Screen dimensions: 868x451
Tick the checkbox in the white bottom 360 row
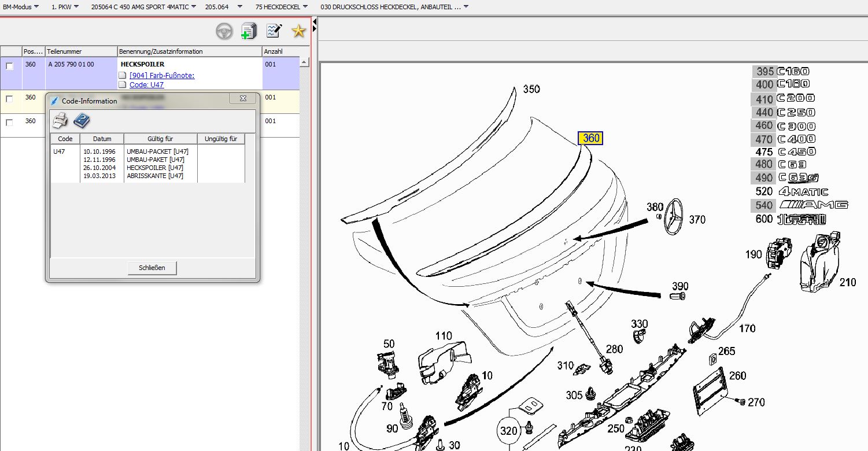10,123
